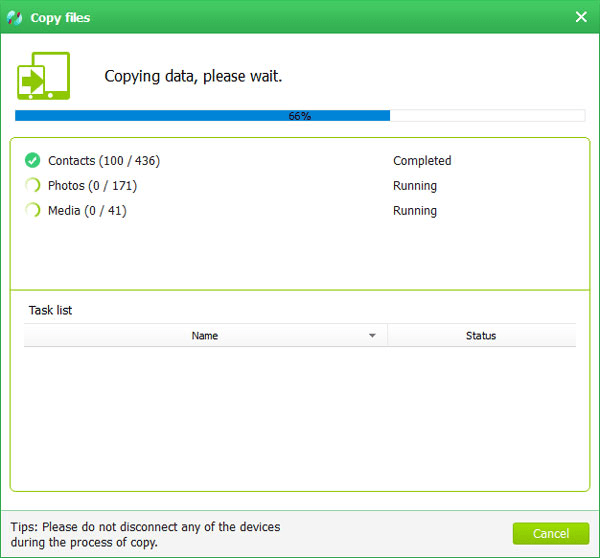This screenshot has height=558, width=600.
Task: Click the Name column header
Action: click(x=204, y=336)
